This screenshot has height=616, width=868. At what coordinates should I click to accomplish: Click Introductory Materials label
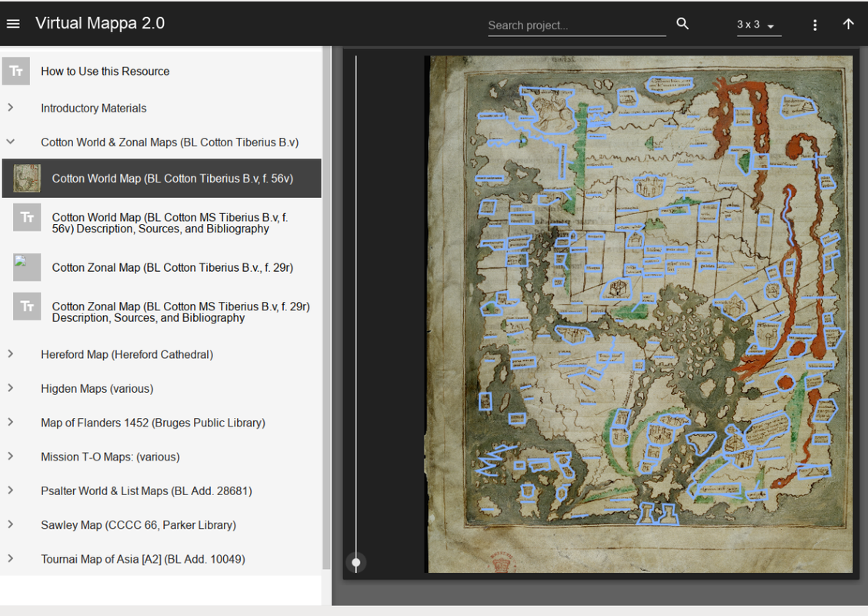pyautogui.click(x=94, y=108)
